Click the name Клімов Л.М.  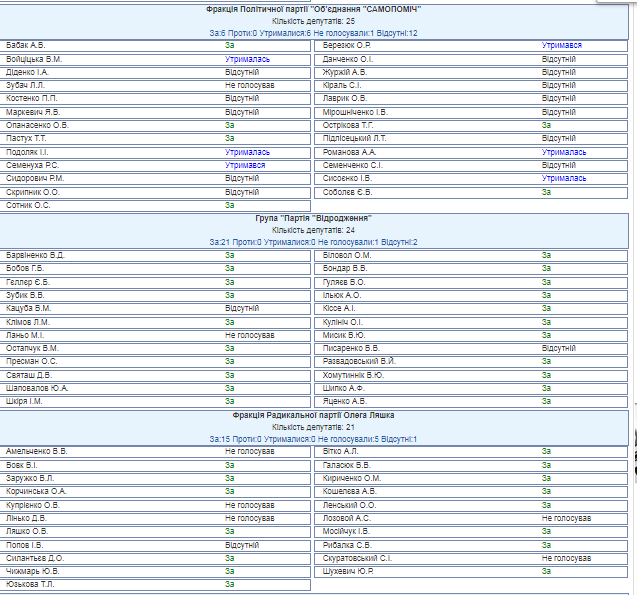point(27,322)
